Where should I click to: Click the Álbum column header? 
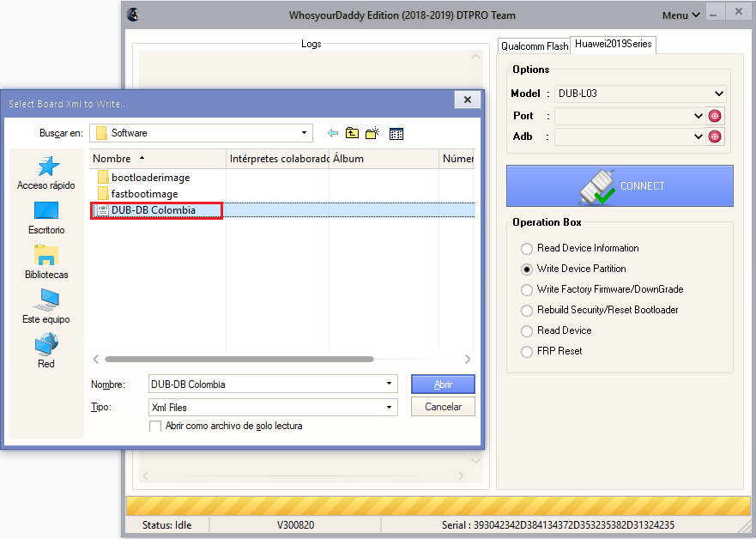[384, 159]
